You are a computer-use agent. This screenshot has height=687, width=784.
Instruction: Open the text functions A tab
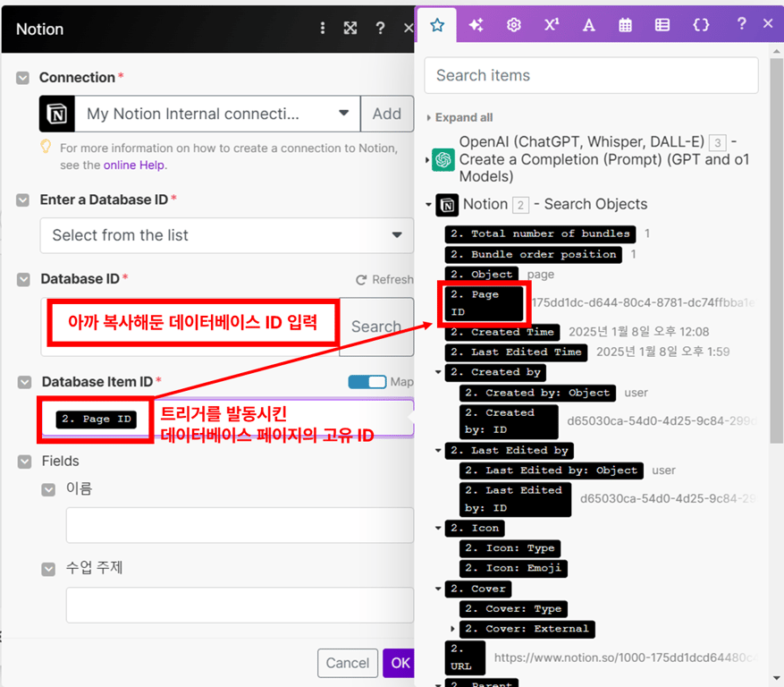coord(589,24)
